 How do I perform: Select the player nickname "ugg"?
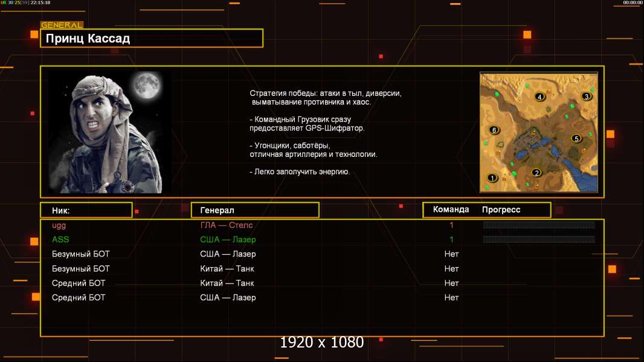tap(59, 226)
